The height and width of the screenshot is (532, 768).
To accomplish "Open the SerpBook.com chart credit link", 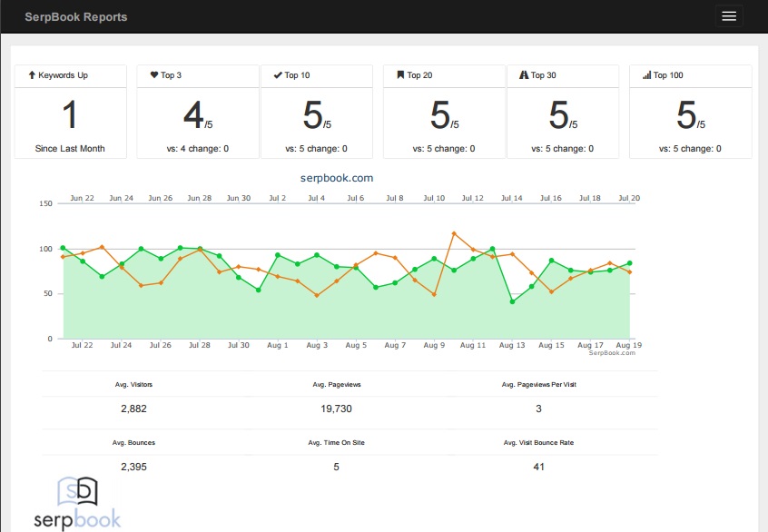I will [x=612, y=353].
